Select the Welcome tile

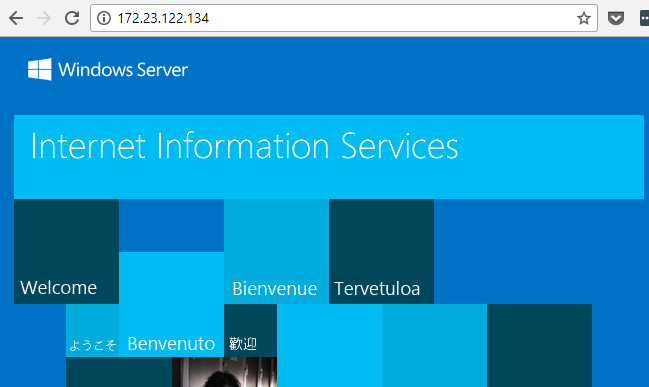pyautogui.click(x=66, y=251)
